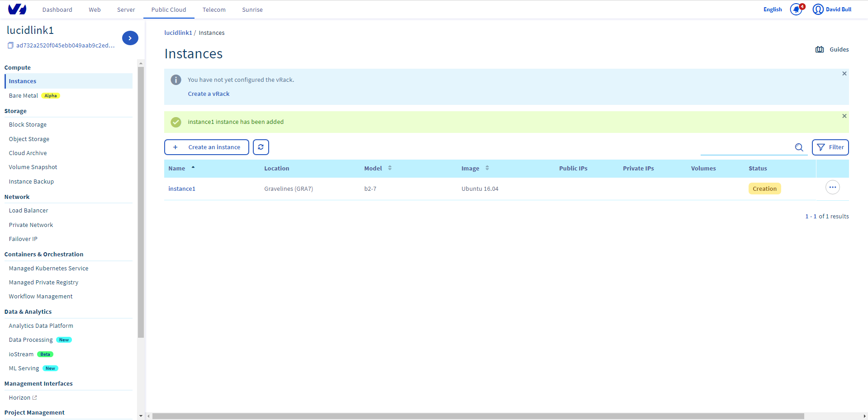The height and width of the screenshot is (420, 868).
Task: Close the vRack info banner
Action: 844,73
